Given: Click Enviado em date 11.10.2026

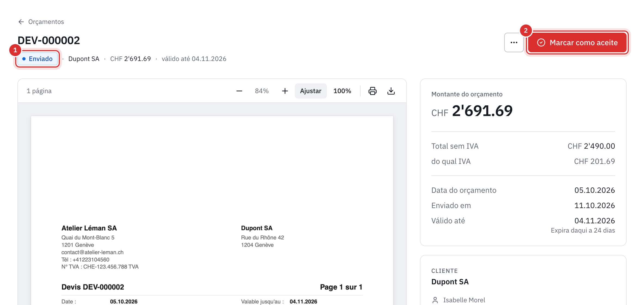Looking at the screenshot, I should pyautogui.click(x=595, y=206).
